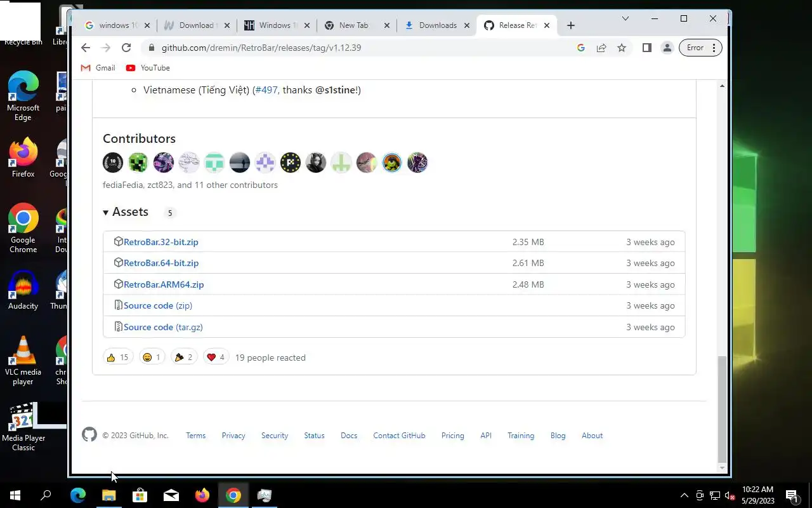
Task: Select Audacity desktop shortcut
Action: [x=23, y=291]
